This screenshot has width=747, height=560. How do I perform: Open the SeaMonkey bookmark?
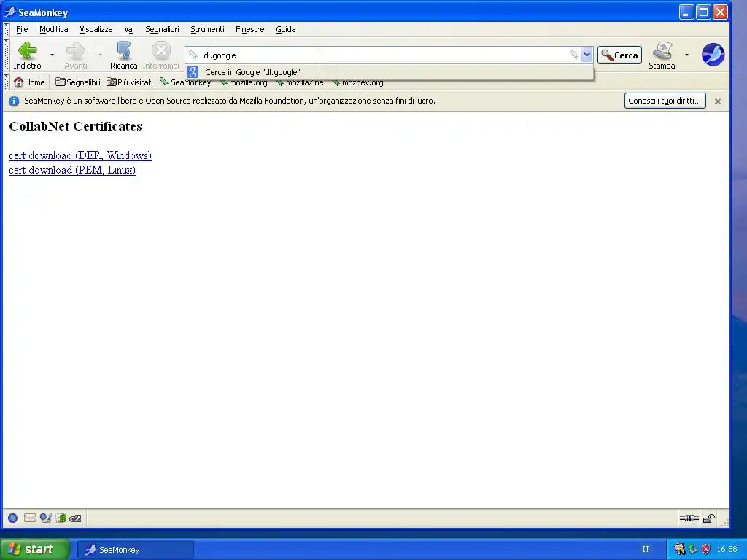tap(185, 82)
